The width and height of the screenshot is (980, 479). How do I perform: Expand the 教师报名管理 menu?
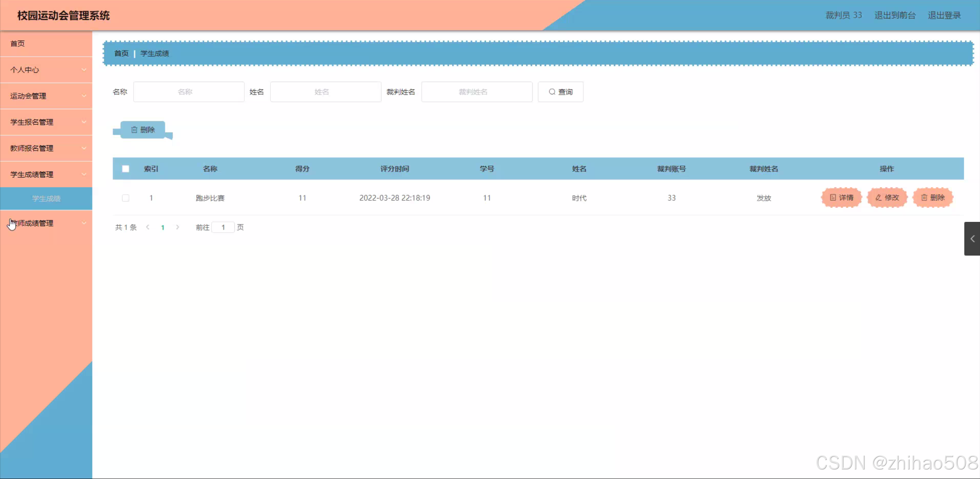pos(46,148)
